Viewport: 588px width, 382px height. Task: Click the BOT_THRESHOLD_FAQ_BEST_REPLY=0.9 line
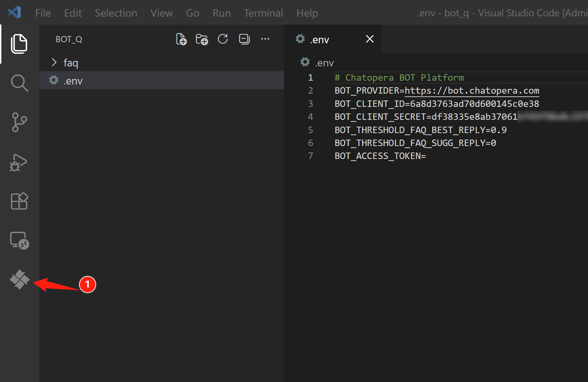pos(421,130)
